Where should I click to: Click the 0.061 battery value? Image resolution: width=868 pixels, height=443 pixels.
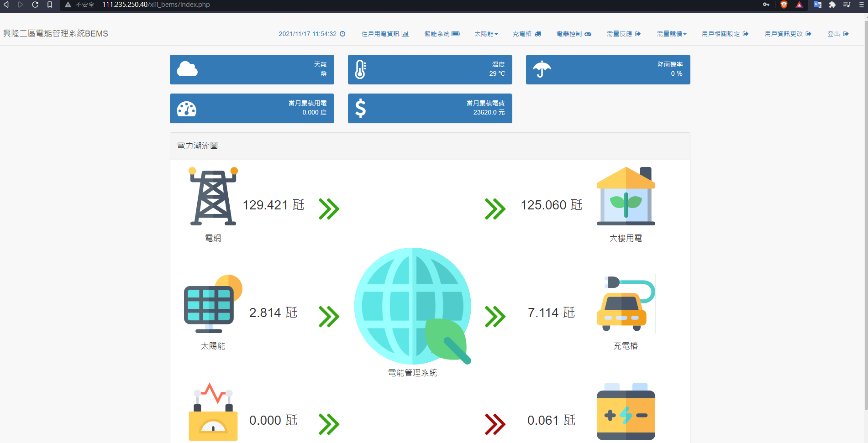click(x=552, y=420)
